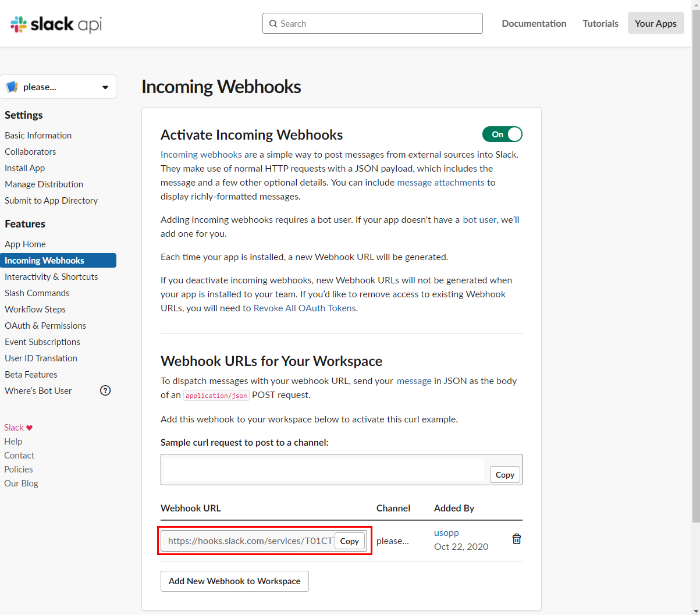Image resolution: width=700 pixels, height=615 pixels.
Task: Open Documentation in top navigation
Action: click(534, 23)
